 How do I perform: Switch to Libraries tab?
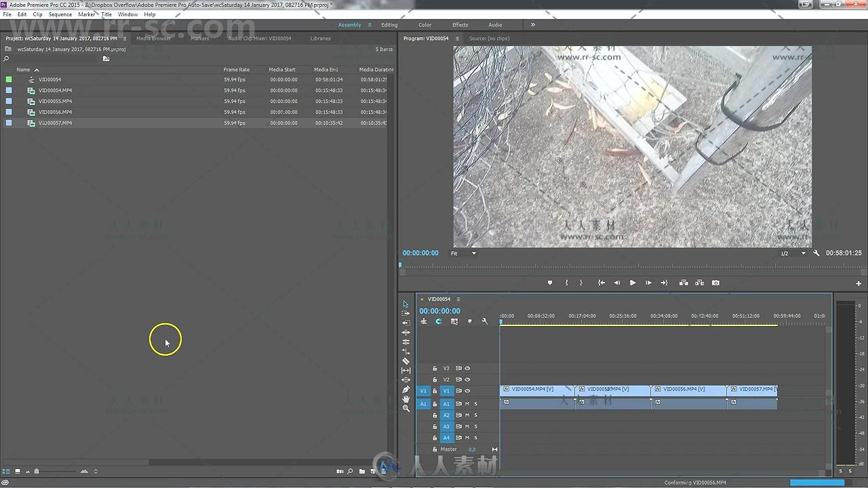(321, 39)
